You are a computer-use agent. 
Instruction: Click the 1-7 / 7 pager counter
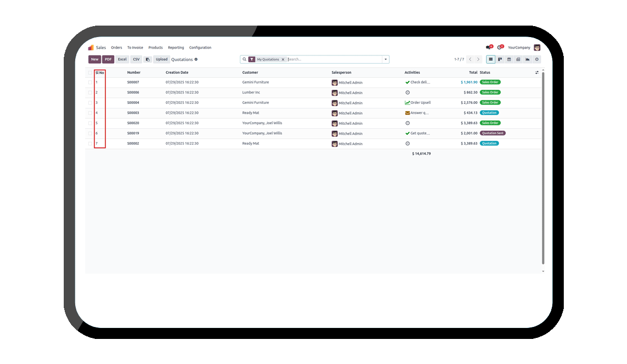[459, 60]
